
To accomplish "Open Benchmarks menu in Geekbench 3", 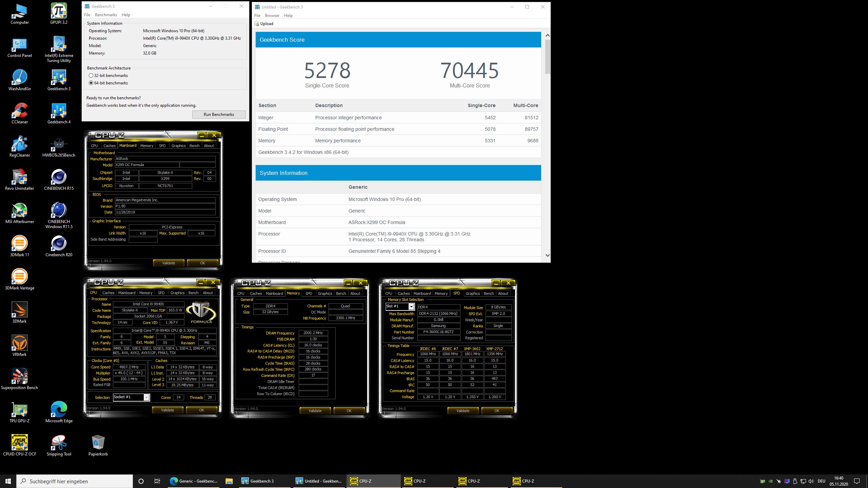I will [106, 15].
